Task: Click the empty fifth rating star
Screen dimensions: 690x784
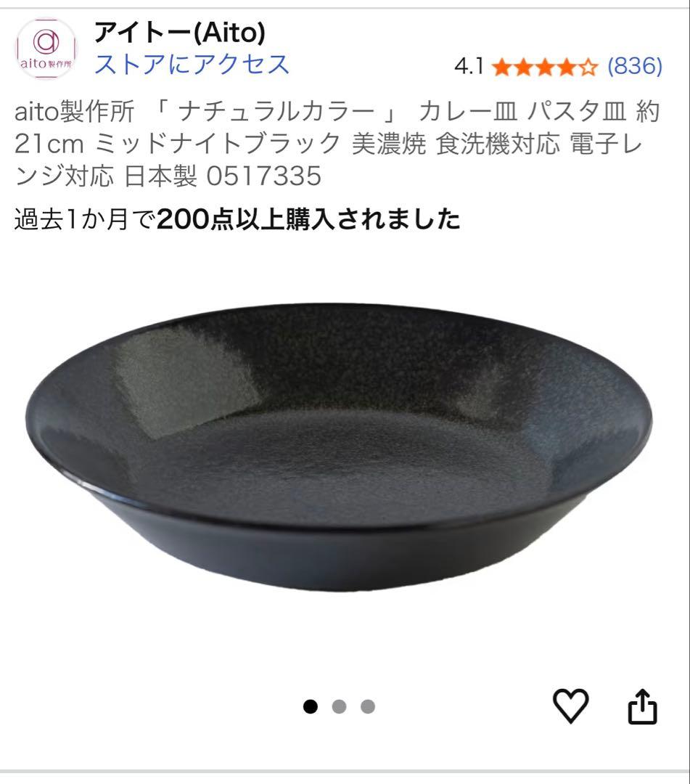Action: point(588,67)
